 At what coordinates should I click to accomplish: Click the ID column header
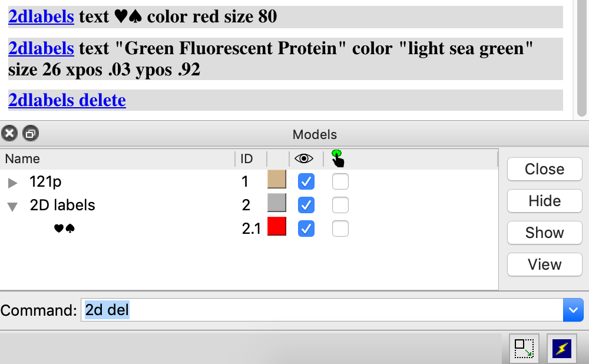(246, 158)
